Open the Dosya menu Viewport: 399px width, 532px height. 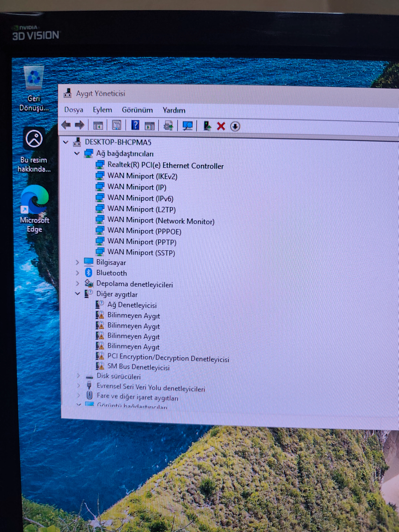[73, 110]
